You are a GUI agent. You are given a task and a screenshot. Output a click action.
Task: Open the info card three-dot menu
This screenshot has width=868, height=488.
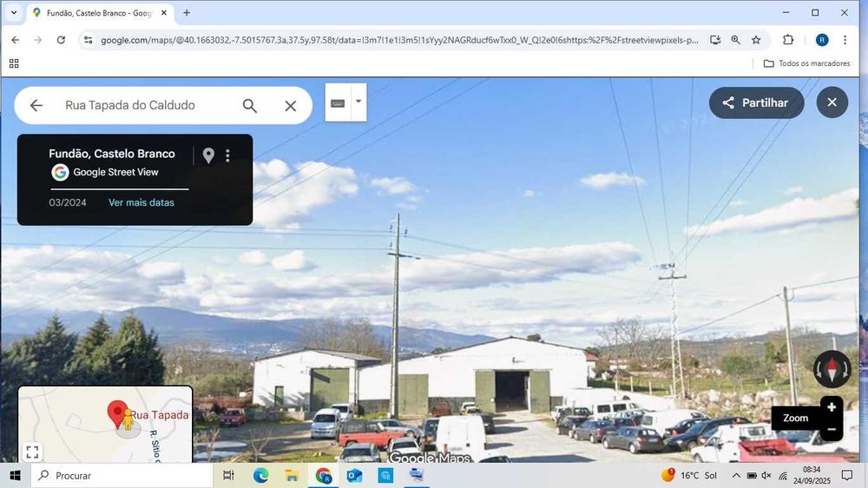pos(227,155)
